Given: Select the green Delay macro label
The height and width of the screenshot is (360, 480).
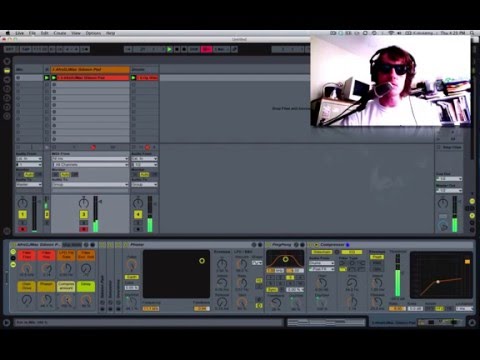Looking at the screenshot, I should pyautogui.click(x=86, y=286).
